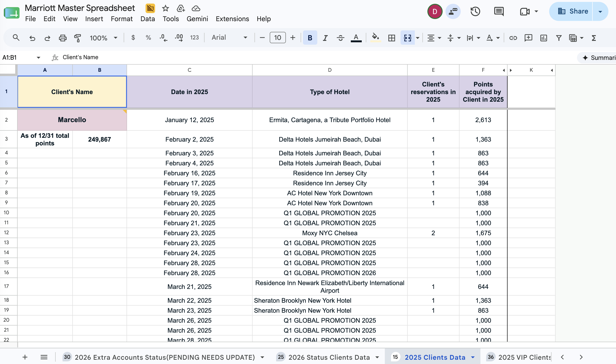Open the search menus magnifier icon
This screenshot has height=364, width=616.
pyautogui.click(x=16, y=38)
